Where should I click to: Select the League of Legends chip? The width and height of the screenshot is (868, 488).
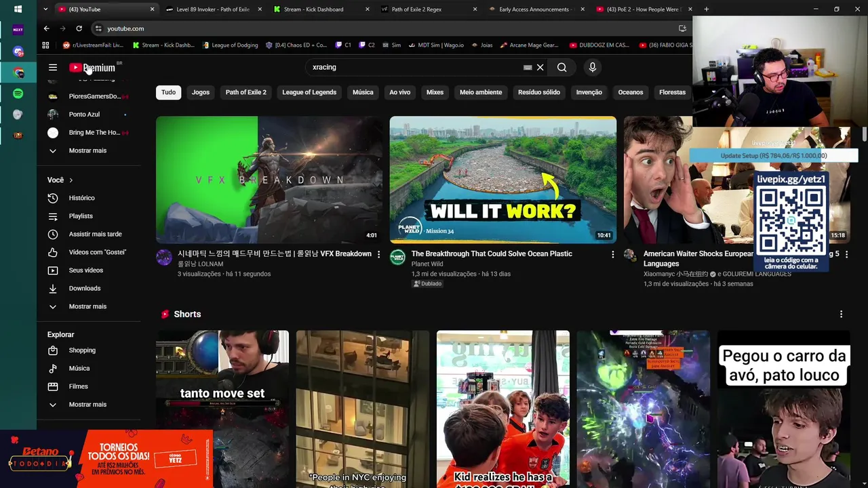point(309,92)
